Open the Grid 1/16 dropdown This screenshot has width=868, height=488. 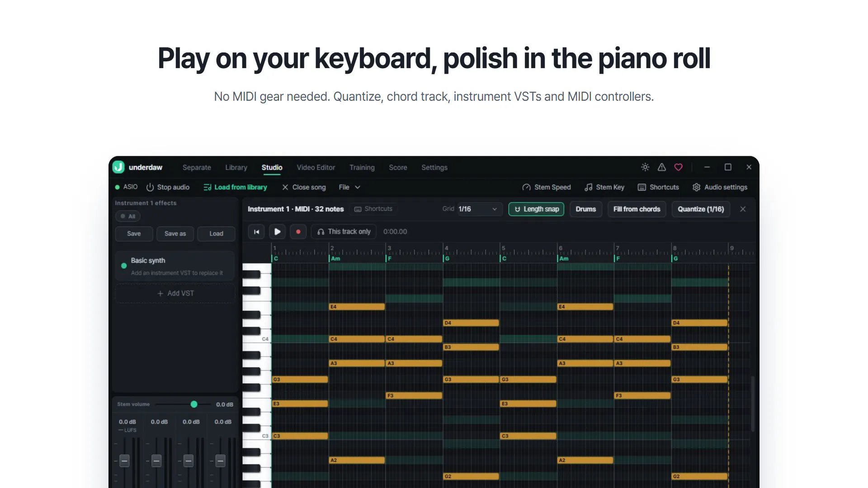click(x=479, y=209)
